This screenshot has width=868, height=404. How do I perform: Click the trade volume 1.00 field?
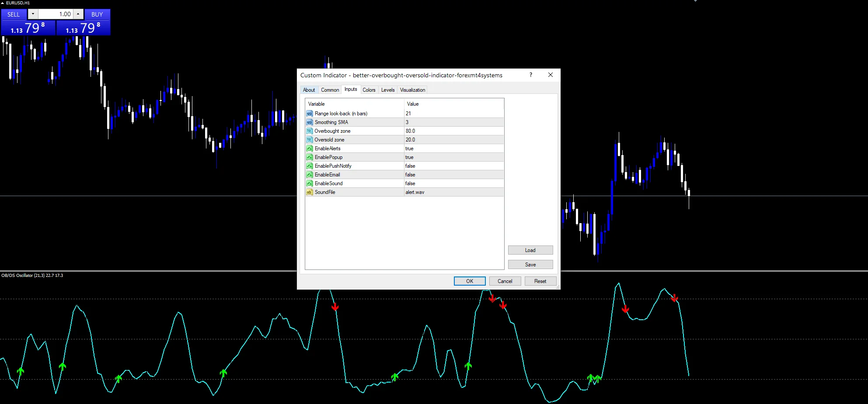click(x=56, y=14)
